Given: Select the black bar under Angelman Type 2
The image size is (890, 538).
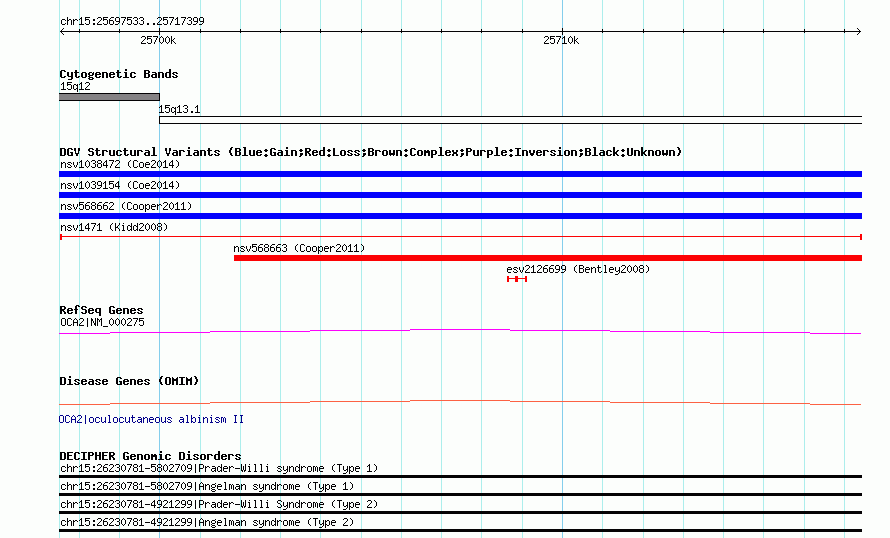Looking at the screenshot, I should pos(461,531).
